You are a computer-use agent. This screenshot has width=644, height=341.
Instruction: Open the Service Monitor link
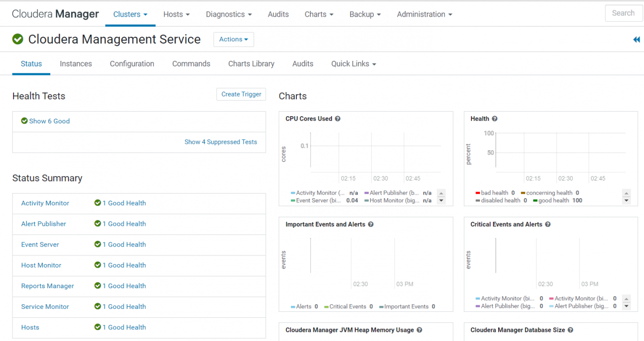click(x=45, y=306)
